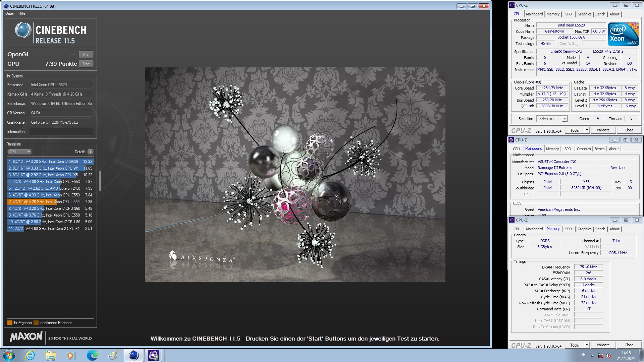The width and height of the screenshot is (644, 362).
Task: Select ranking entry 4C/8T @ 2.80 GHz
Action: point(51,222)
